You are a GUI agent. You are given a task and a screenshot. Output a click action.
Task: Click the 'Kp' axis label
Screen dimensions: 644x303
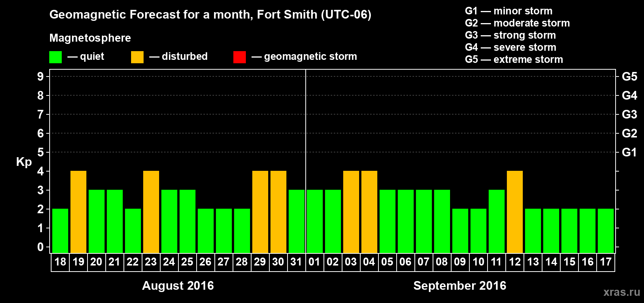24,162
